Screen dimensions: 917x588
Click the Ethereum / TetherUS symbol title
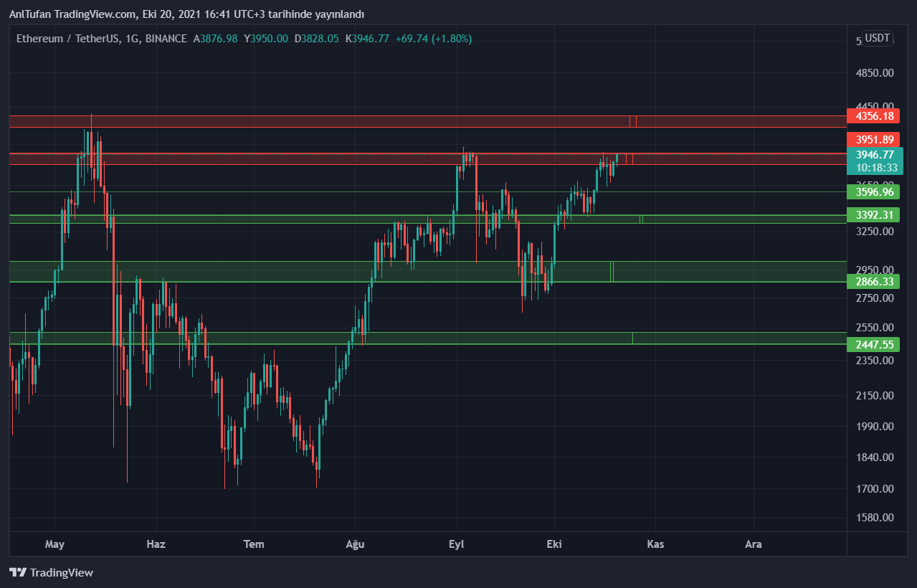click(68, 39)
